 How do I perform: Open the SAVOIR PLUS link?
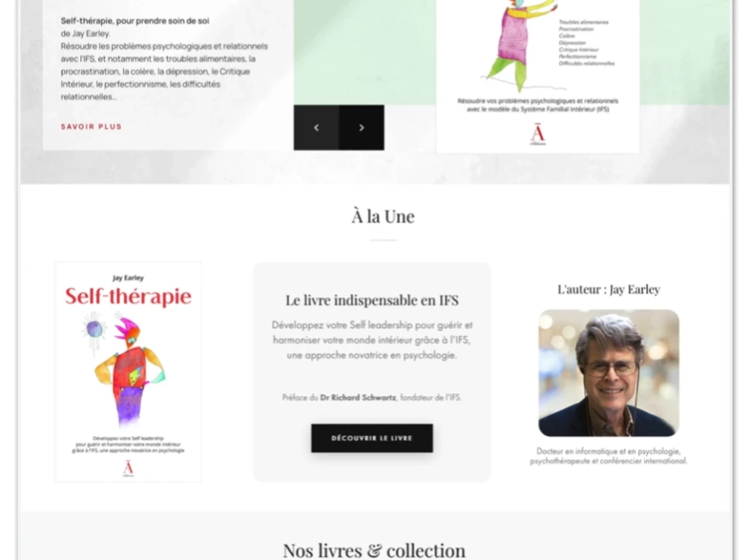[91, 127]
